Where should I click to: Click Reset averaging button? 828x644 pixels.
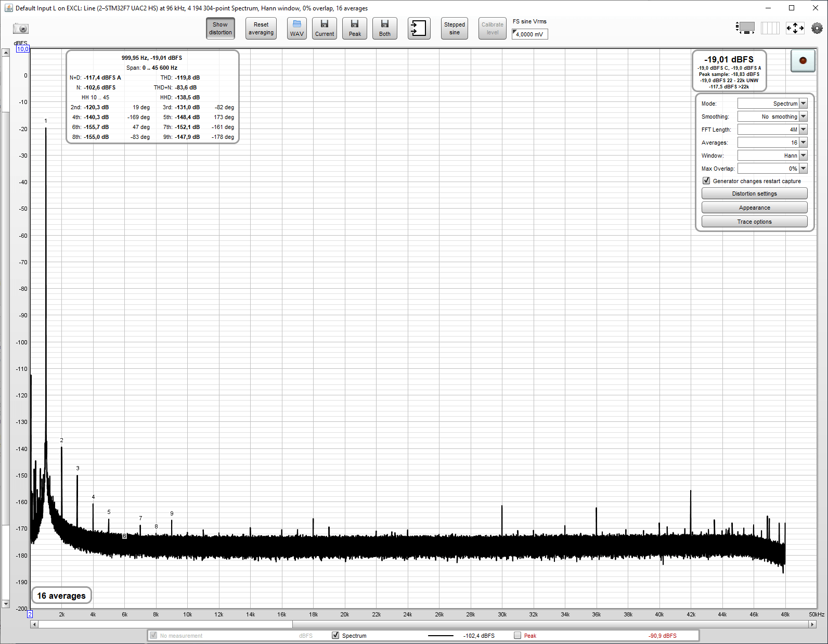[x=261, y=28]
